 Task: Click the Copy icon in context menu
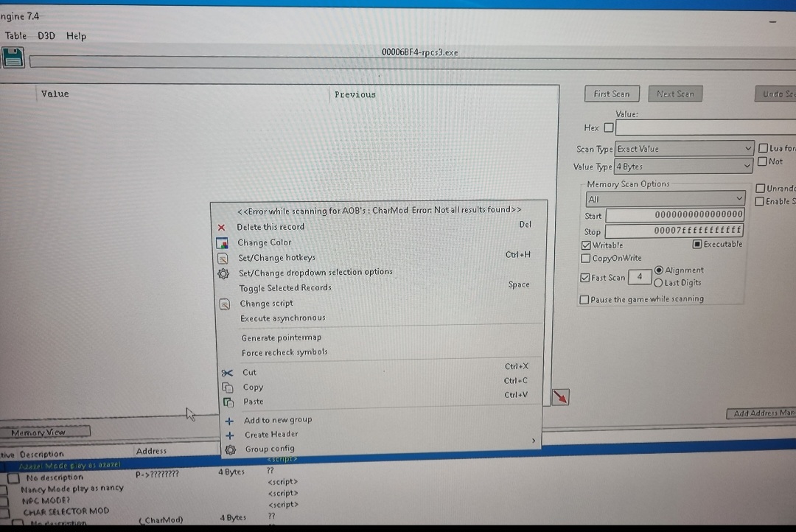[x=228, y=388]
